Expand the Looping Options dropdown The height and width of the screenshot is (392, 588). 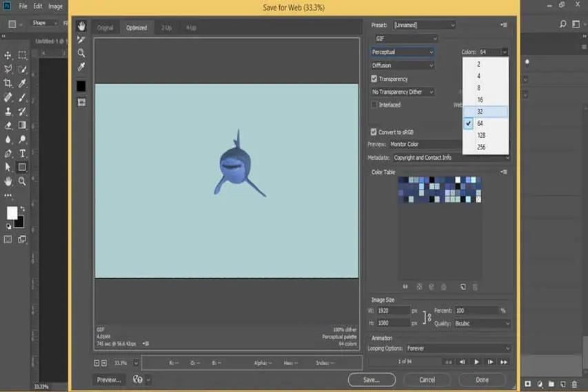[458, 348]
